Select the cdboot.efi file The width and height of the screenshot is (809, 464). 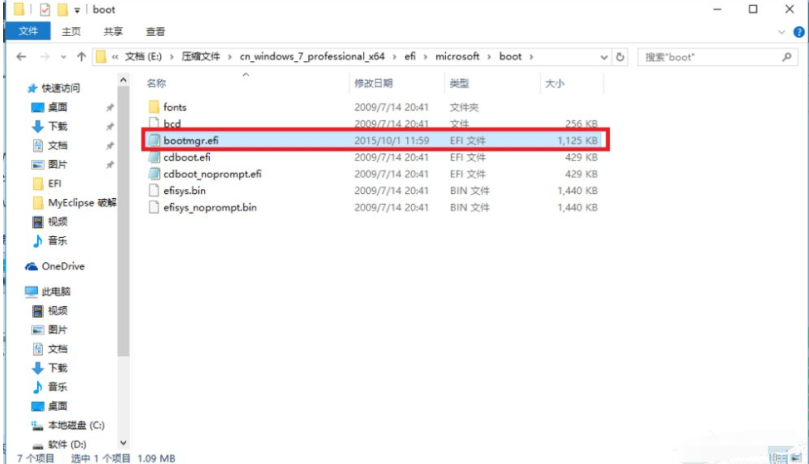[187, 157]
